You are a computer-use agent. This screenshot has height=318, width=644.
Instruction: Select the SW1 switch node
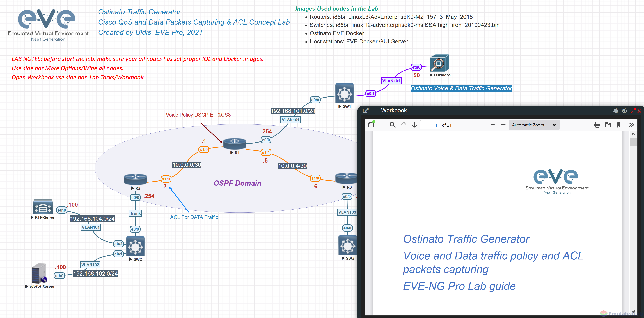344,93
